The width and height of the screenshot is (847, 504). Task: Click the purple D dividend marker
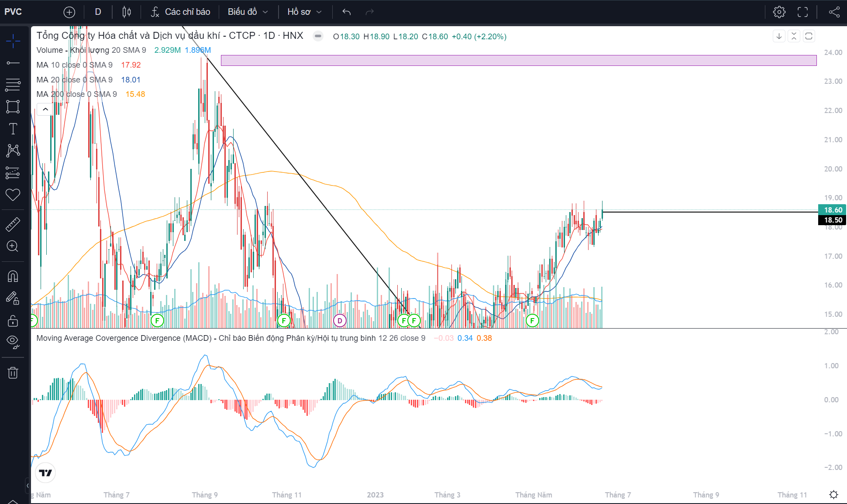click(340, 321)
